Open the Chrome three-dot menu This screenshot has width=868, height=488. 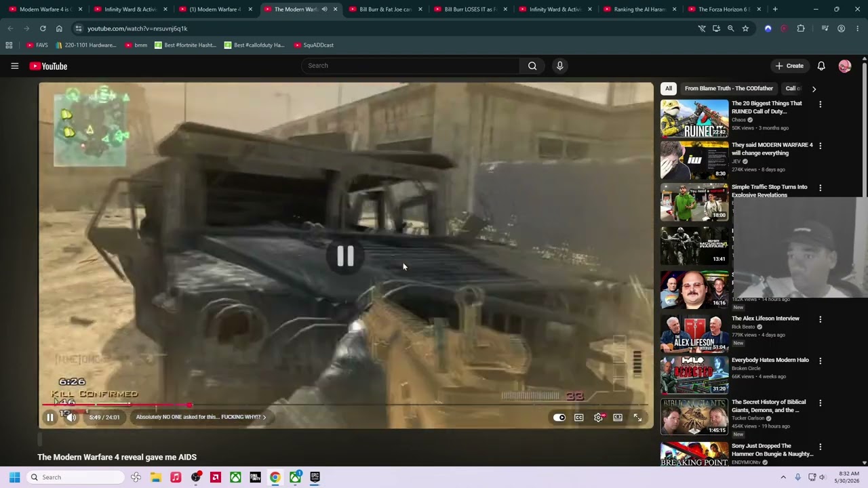[858, 28]
